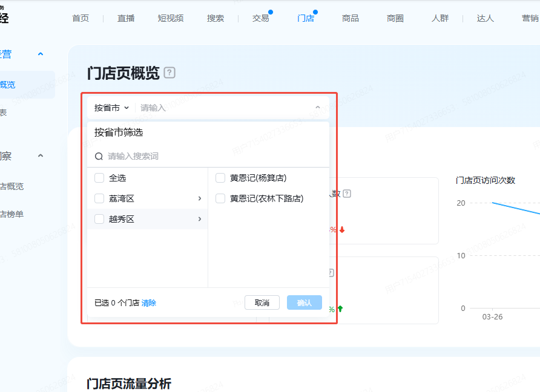Check the 全选 checkbox
Screen dimensions: 540x392
pyautogui.click(x=99, y=178)
